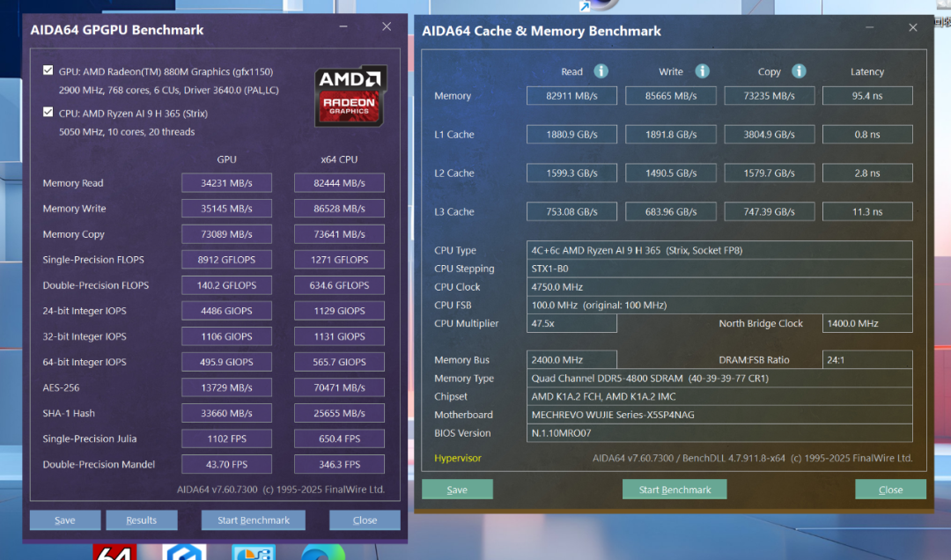This screenshot has width=951, height=560.
Task: Click the Chipset field AMD K1A.2 FCH
Action: [719, 396]
